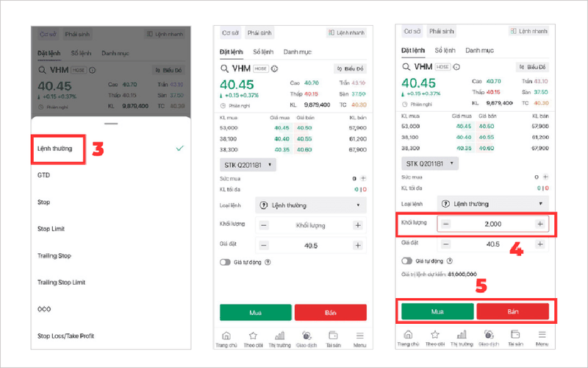Click info icon next to Giá tự động in middle screen
Viewport: 588px width, 368px height.
coord(268,262)
